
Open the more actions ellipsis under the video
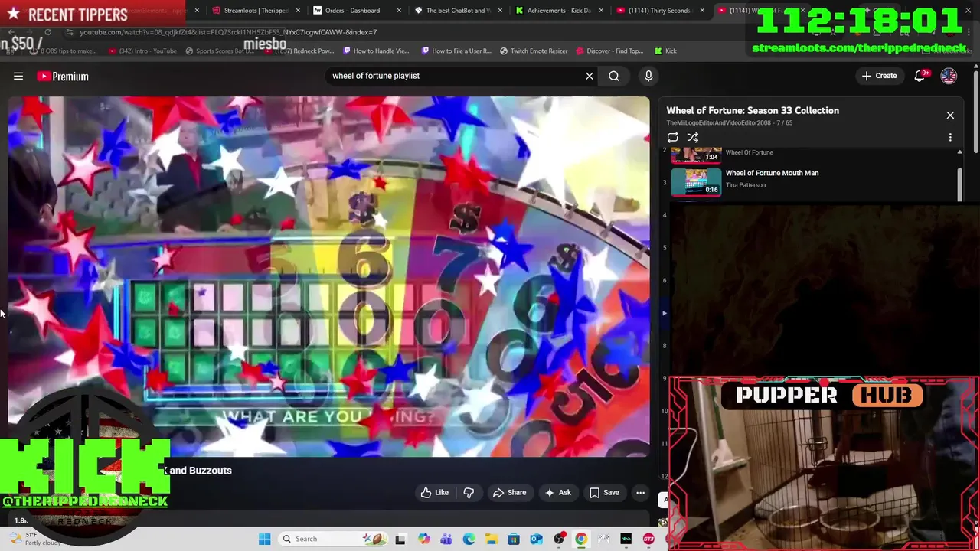point(641,493)
